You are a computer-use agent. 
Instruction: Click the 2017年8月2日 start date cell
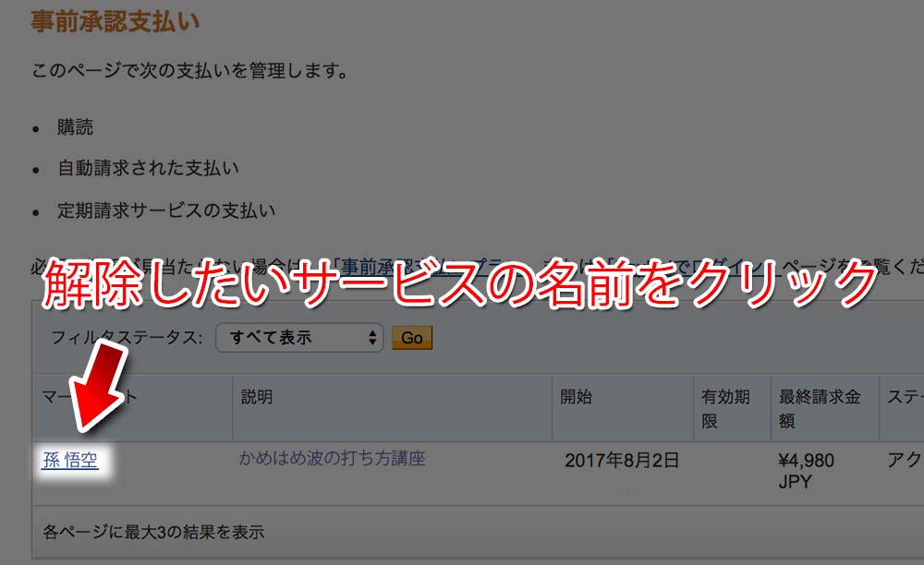tap(622, 461)
